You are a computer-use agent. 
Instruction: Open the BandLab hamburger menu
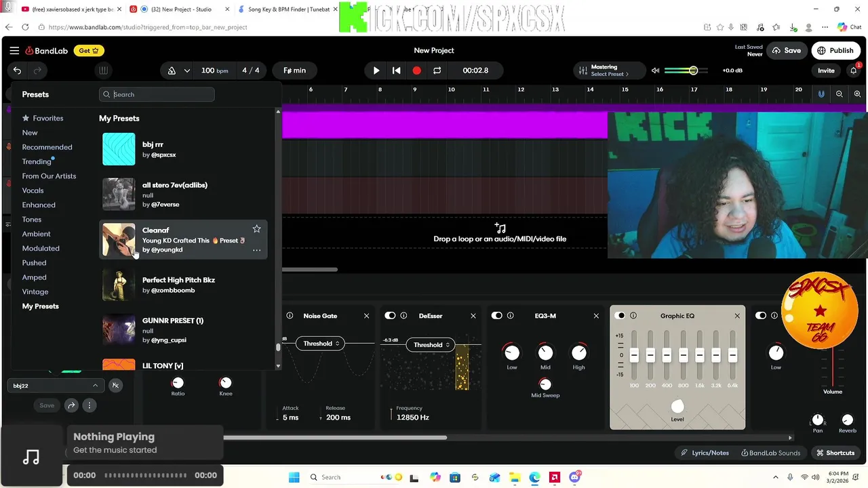(14, 51)
